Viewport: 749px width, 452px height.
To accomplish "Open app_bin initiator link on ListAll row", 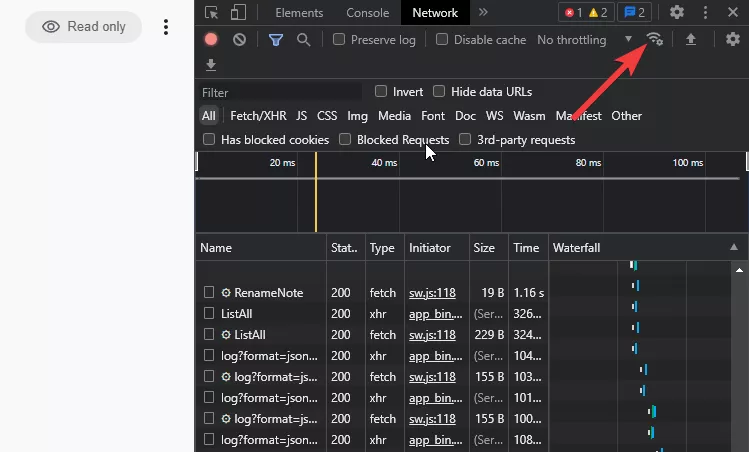I will pos(436,314).
